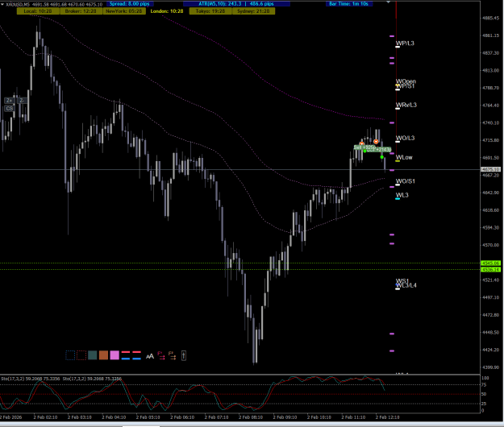The height and width of the screenshot is (427, 504).
Task: Click the 2 Feb 12:10 time axis label
Action: click(x=388, y=417)
